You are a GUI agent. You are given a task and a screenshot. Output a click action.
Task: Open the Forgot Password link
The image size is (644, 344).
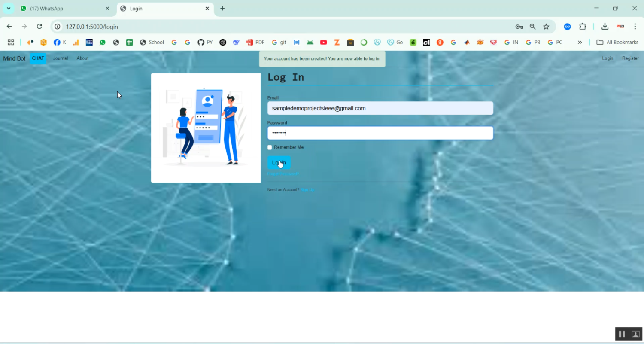pyautogui.click(x=283, y=174)
